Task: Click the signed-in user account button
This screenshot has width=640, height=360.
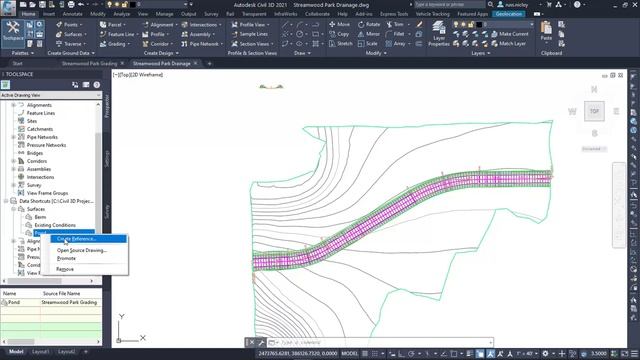Action: point(513,5)
